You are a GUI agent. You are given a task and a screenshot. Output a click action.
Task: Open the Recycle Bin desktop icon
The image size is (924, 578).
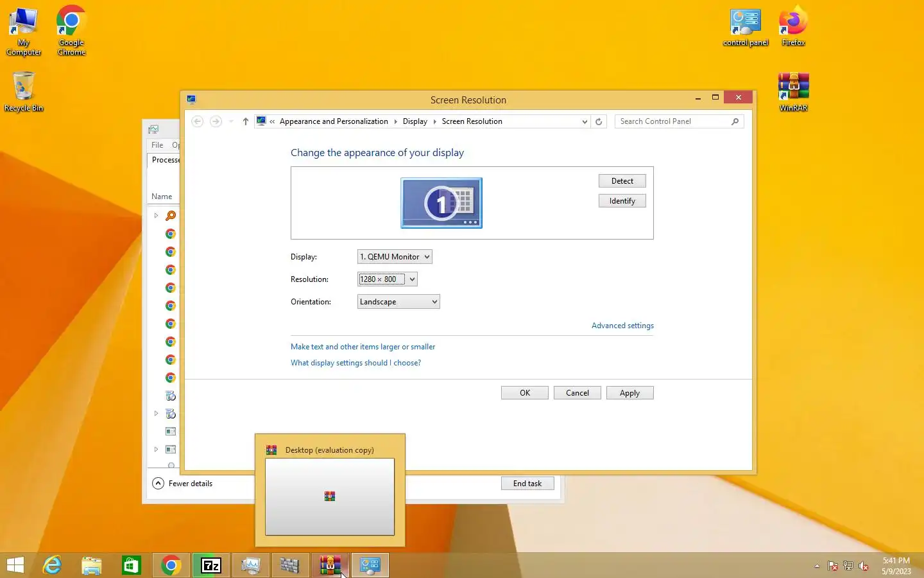click(24, 91)
